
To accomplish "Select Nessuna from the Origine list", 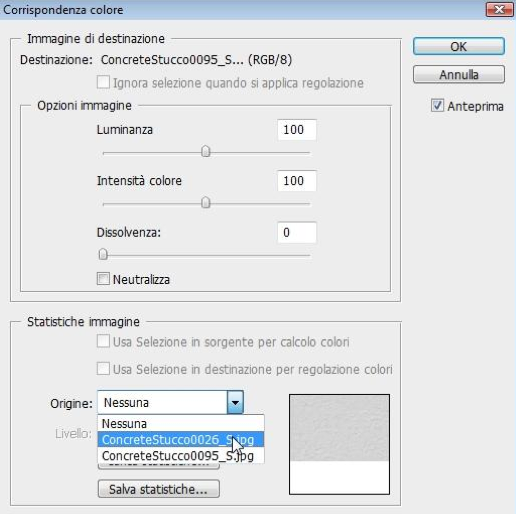I will click(181, 424).
